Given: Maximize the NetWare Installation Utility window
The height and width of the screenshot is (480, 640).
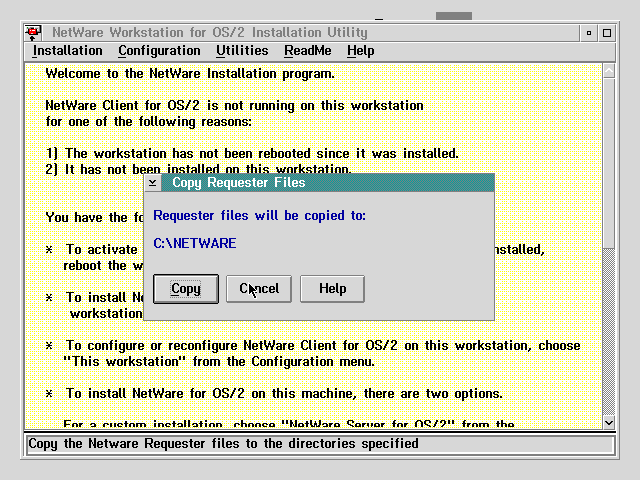Looking at the screenshot, I should click(x=607, y=33).
